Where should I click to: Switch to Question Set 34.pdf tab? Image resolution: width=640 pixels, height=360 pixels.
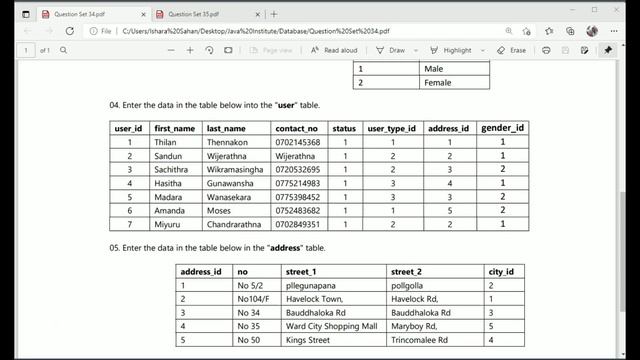click(x=94, y=14)
